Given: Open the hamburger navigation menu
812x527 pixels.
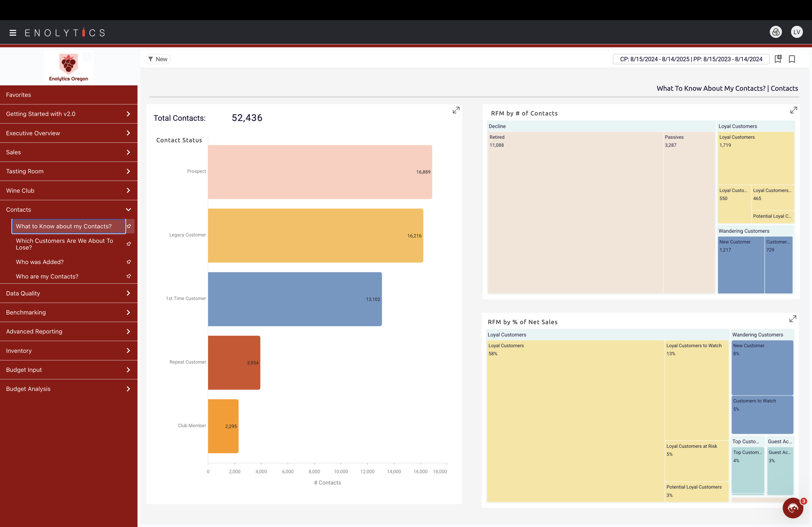Looking at the screenshot, I should tap(13, 33).
